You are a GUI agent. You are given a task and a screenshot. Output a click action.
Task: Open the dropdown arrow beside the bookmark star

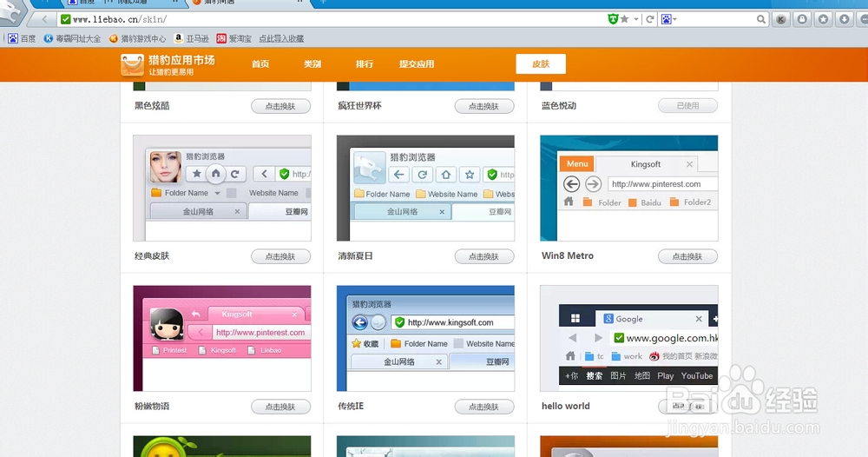[x=636, y=19]
